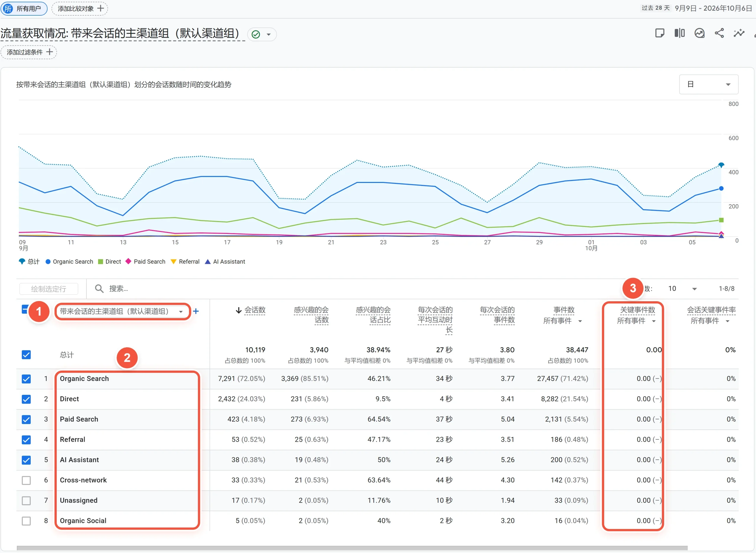Click the magnifier search icon
This screenshot has width=756, height=553.
pos(99,289)
